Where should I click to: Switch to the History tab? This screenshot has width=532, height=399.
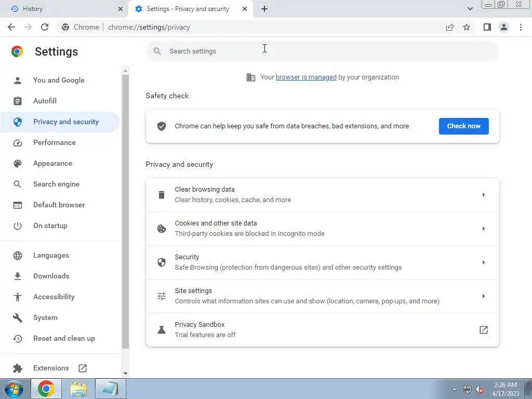[x=64, y=9]
